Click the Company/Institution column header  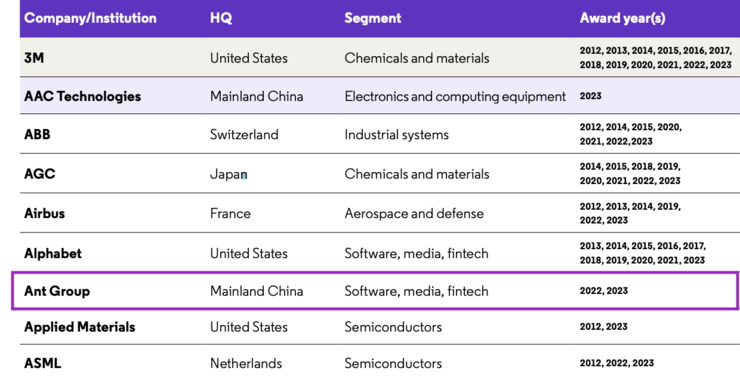pos(90,18)
